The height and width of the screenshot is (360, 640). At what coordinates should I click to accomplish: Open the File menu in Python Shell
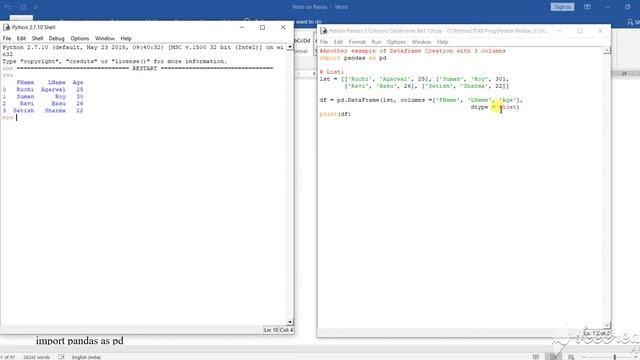tap(7, 38)
